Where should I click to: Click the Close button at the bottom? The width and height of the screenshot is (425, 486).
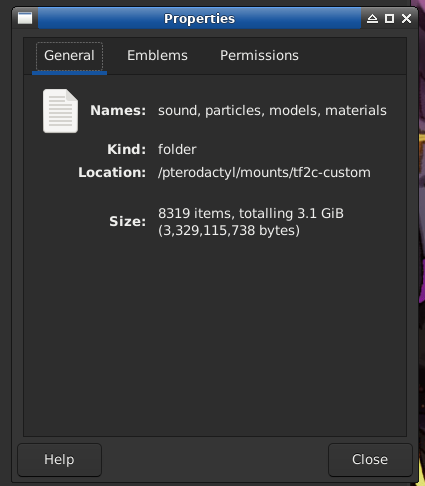click(x=370, y=460)
